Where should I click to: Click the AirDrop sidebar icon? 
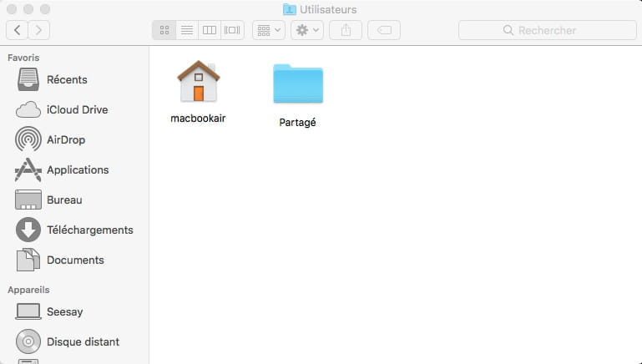click(x=28, y=139)
